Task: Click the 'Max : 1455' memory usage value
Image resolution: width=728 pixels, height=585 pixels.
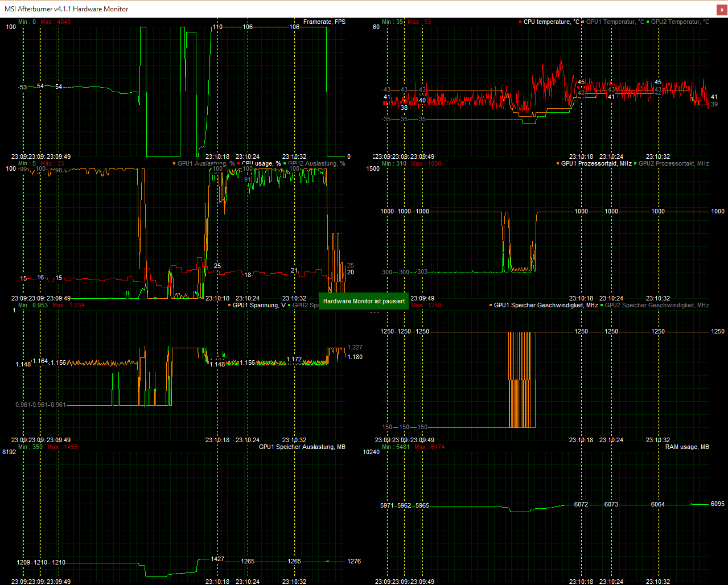Action: [63, 447]
